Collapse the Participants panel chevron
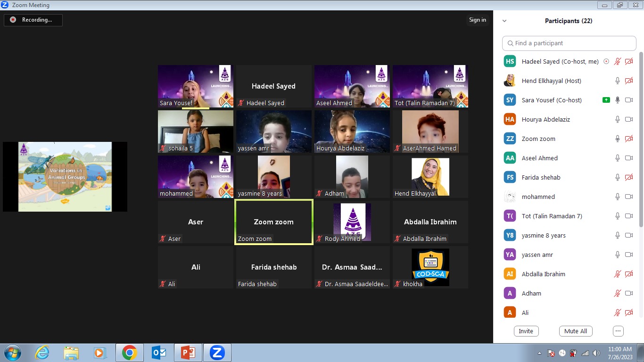This screenshot has width=644, height=362. [504, 21]
